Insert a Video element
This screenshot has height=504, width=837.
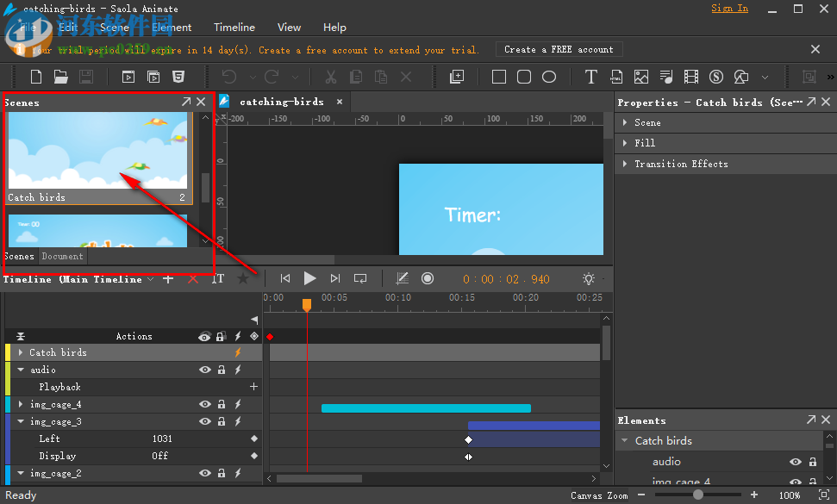[690, 77]
